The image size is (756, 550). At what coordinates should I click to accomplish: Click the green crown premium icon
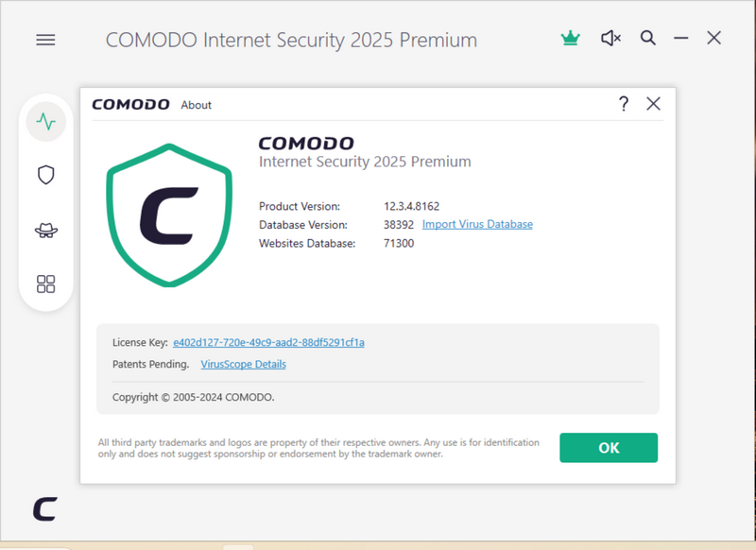point(570,39)
